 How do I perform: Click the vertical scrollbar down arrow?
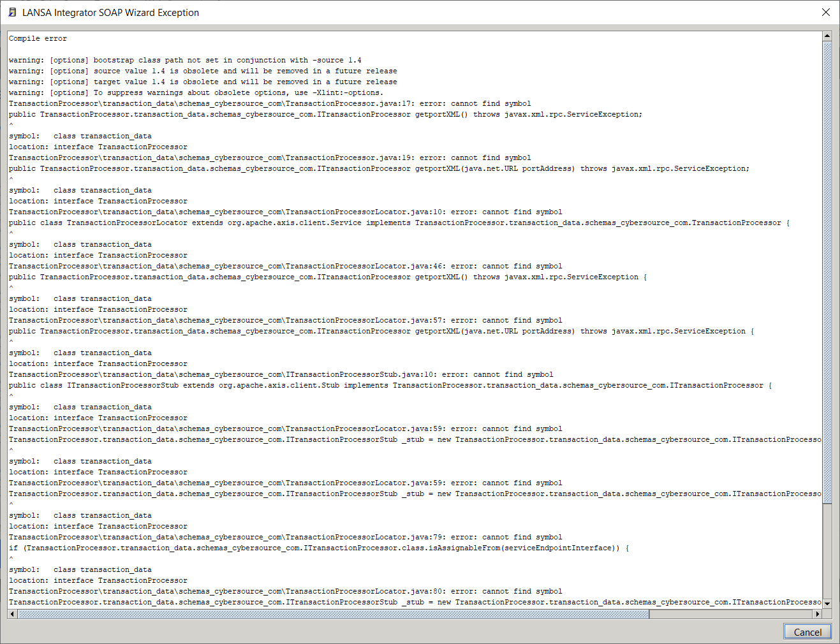click(827, 603)
